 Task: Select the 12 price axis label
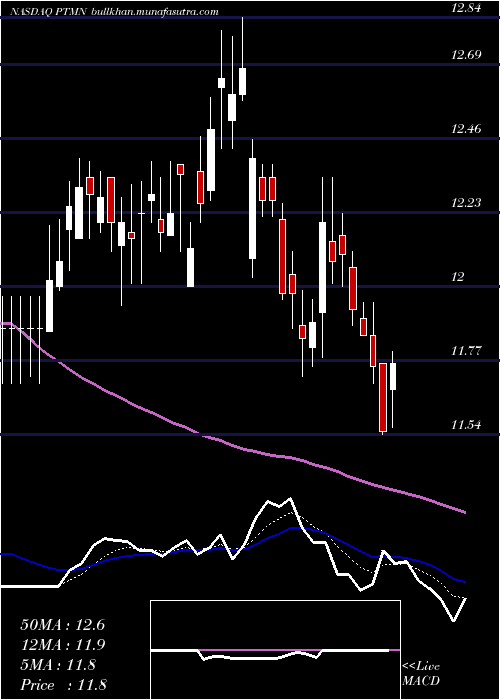[x=458, y=277]
